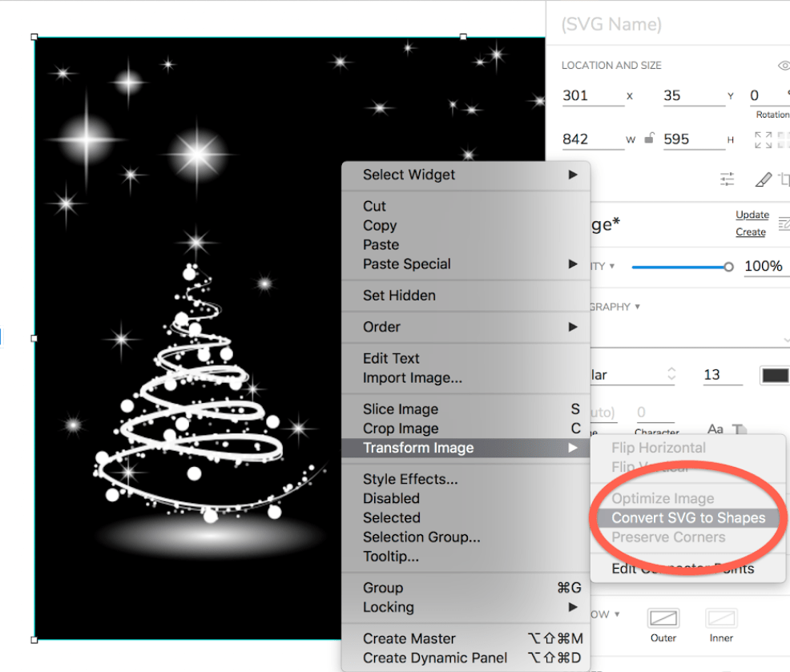Click the X location field showing 301
Screen dimensions: 790x672
click(592, 95)
